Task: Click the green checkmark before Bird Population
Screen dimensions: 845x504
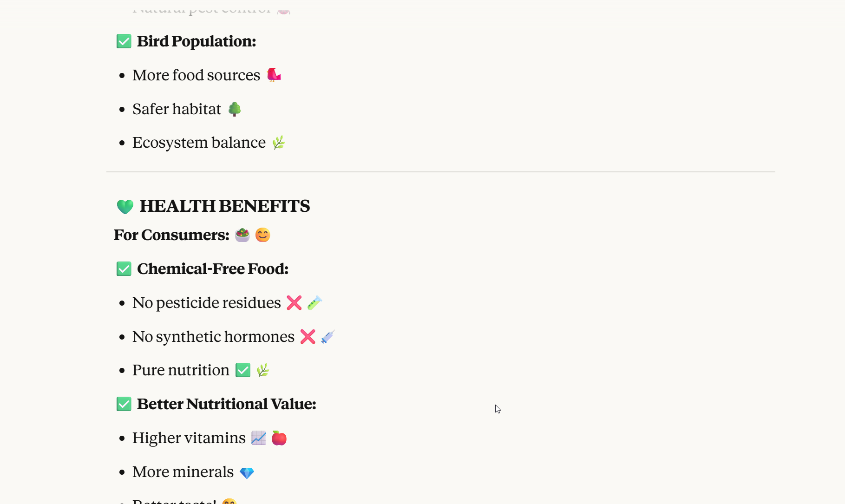Action: pos(124,41)
